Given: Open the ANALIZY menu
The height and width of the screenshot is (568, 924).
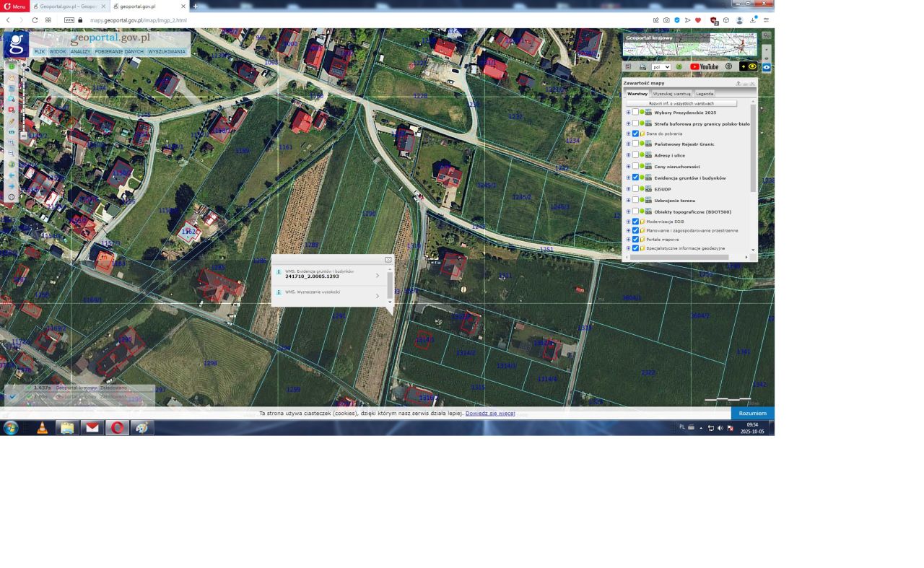Looking at the screenshot, I should [80, 52].
